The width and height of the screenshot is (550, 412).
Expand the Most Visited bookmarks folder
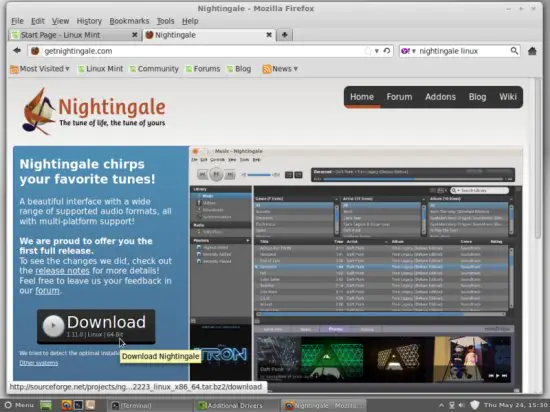tap(40, 69)
